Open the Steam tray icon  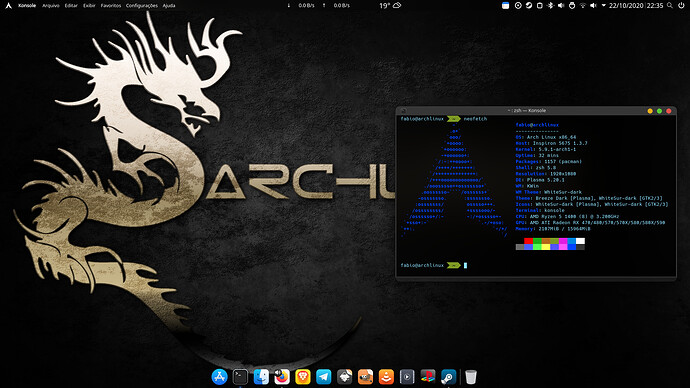click(x=529, y=5)
